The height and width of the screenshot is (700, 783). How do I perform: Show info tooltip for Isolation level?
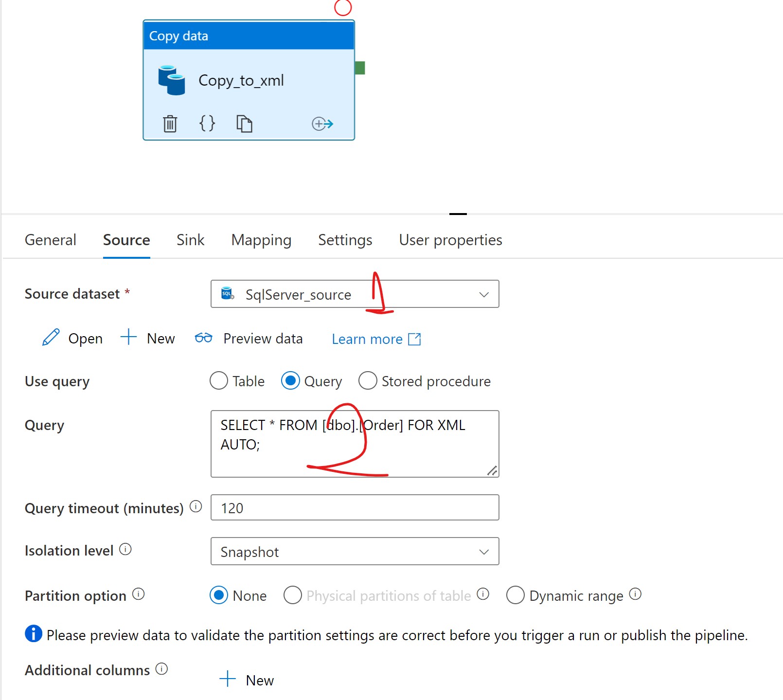tap(125, 550)
